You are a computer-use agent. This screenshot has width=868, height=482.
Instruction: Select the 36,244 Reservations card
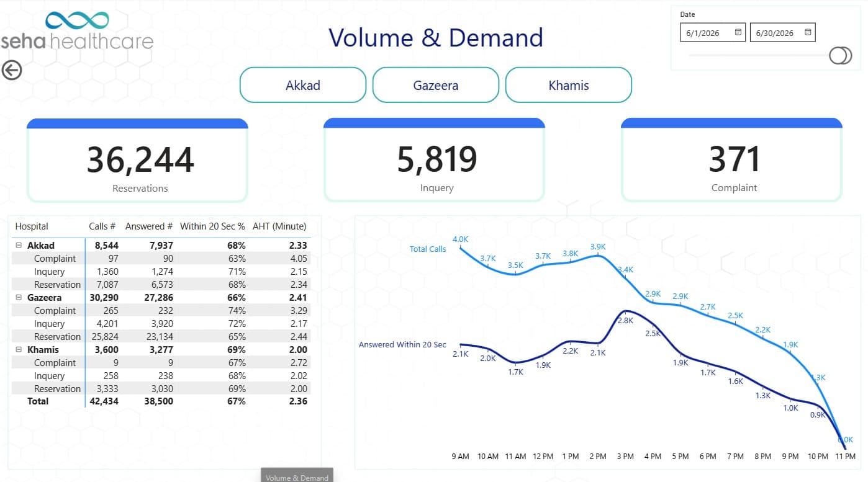click(137, 160)
